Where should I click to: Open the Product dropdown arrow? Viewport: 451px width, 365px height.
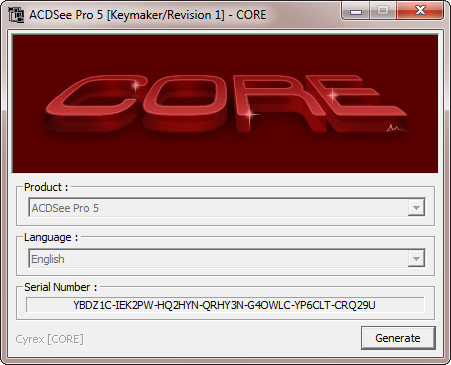(x=416, y=208)
